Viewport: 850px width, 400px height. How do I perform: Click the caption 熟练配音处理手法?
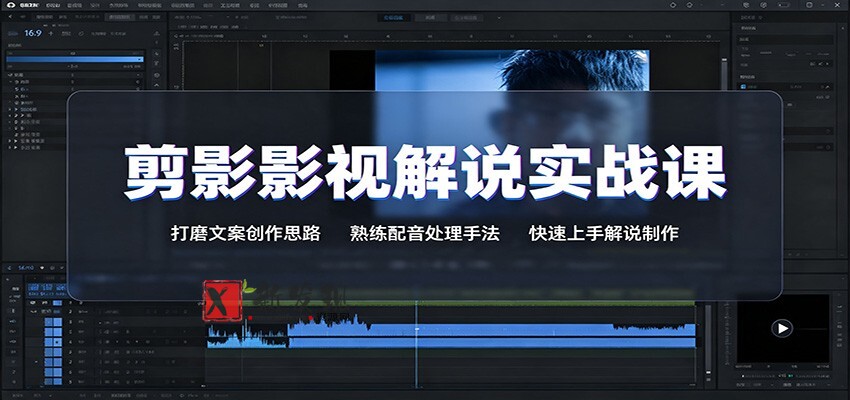(x=424, y=234)
